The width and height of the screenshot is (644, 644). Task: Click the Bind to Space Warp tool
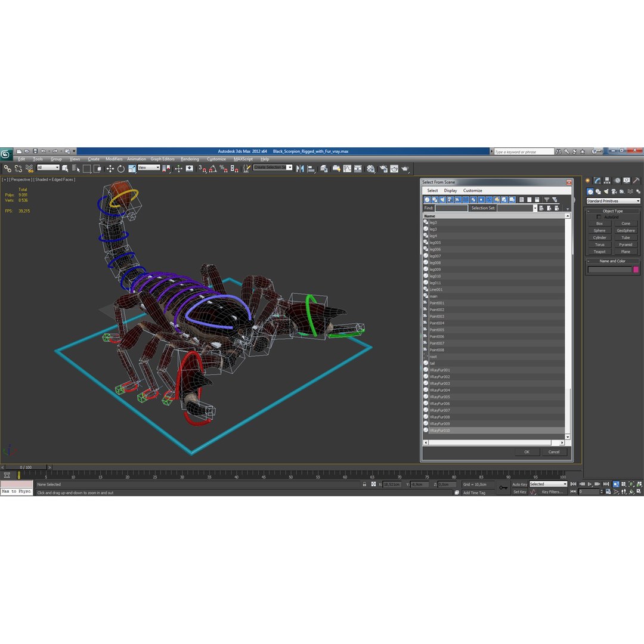click(x=29, y=168)
